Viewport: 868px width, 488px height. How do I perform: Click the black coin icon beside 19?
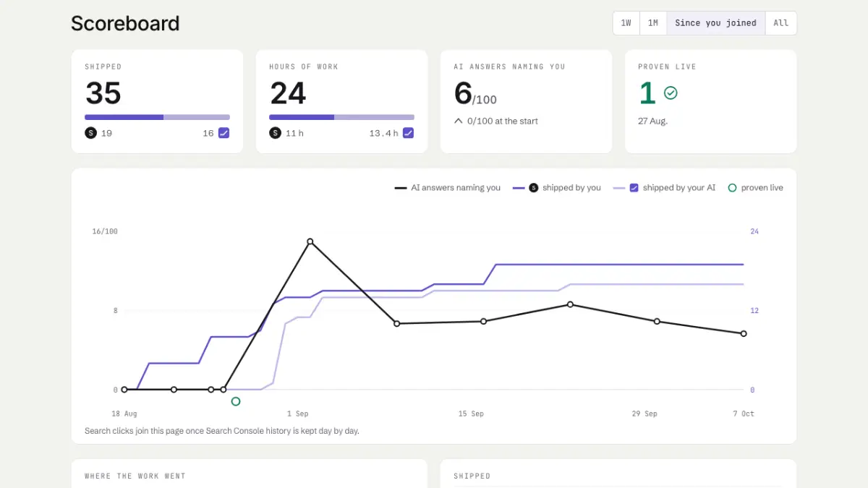pos(90,133)
